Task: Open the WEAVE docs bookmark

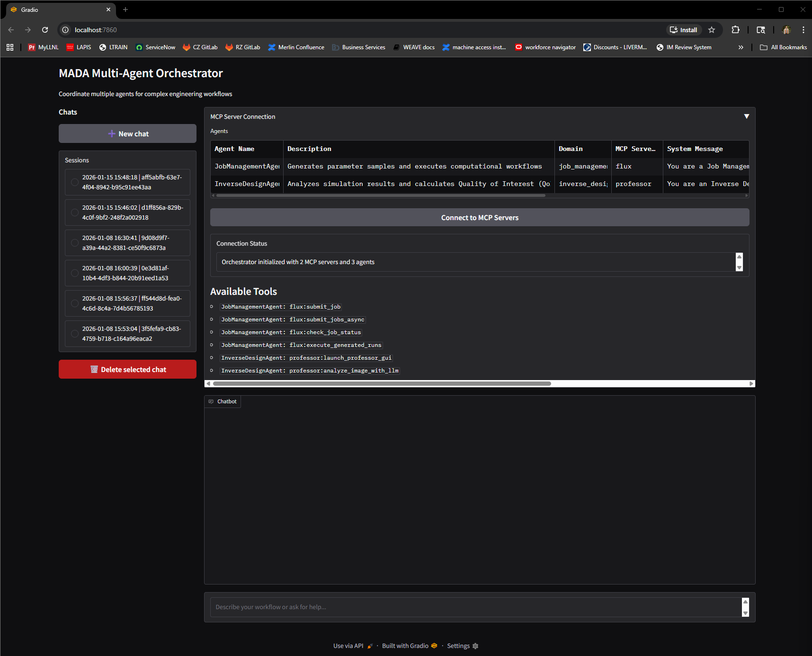Action: [414, 47]
